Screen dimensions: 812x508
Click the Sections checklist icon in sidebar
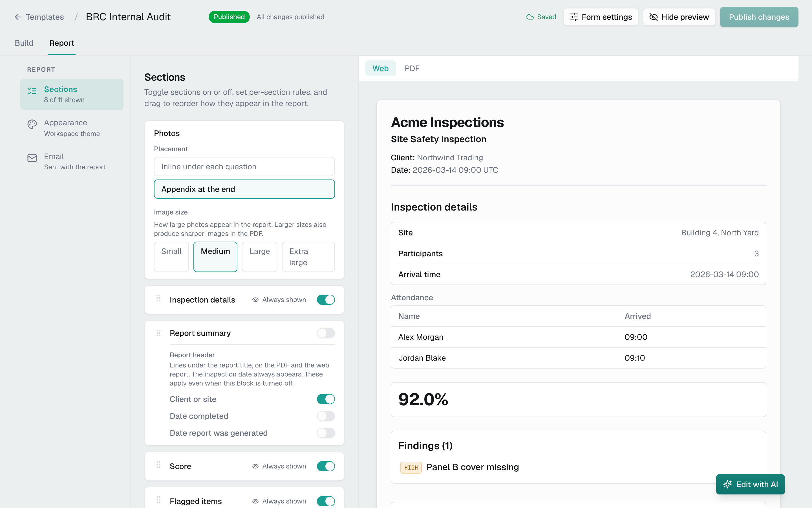click(32, 91)
